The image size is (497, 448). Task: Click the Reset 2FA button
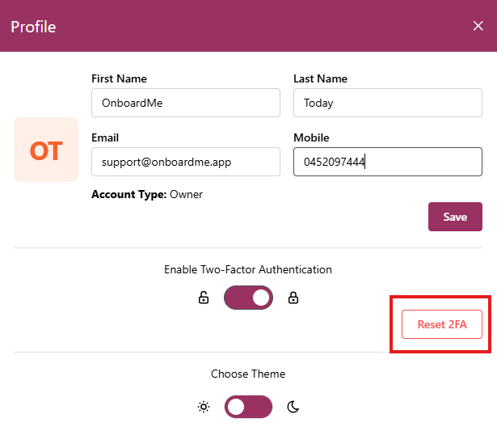click(x=442, y=324)
